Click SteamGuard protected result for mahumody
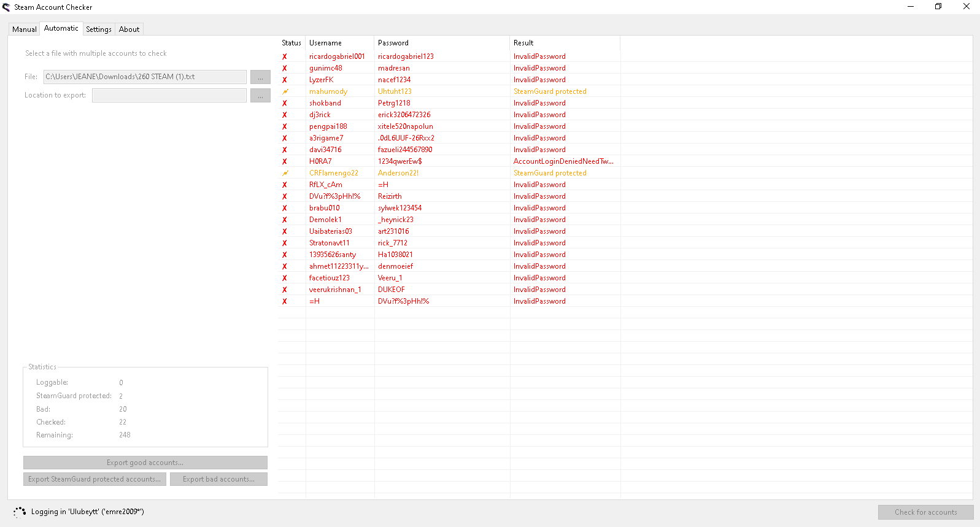 point(550,91)
